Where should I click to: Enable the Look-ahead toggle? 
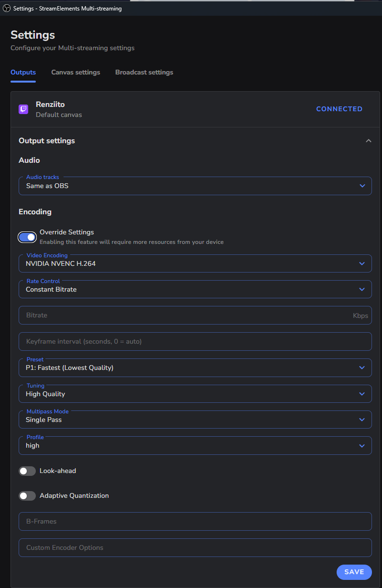[x=27, y=471]
